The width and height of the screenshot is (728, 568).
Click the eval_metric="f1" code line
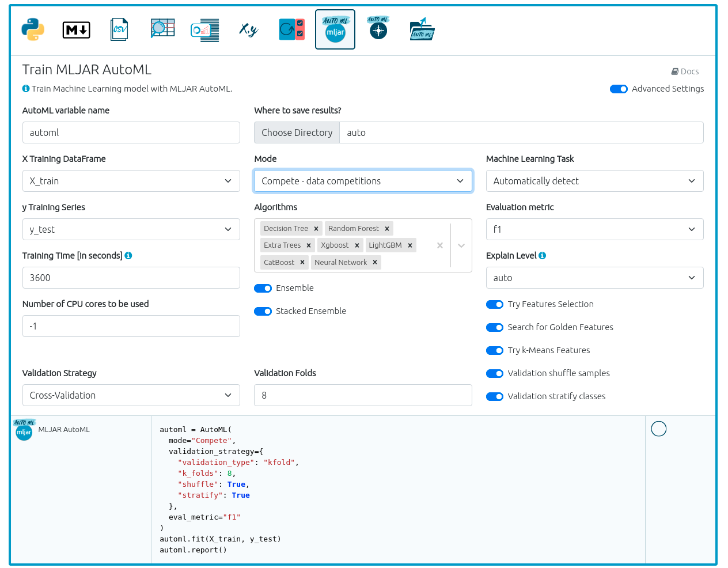click(204, 517)
